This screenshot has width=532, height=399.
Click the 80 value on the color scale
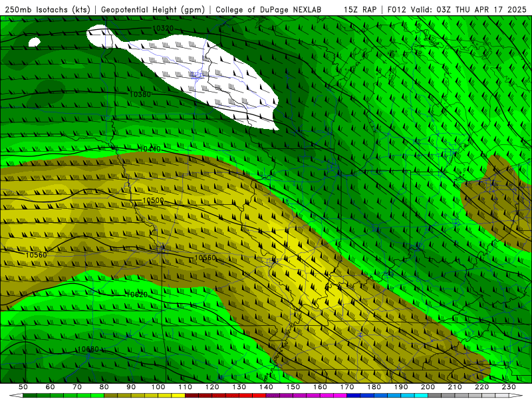click(104, 387)
